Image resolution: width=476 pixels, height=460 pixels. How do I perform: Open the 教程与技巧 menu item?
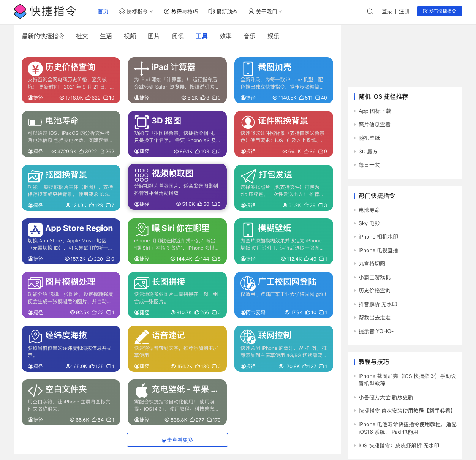pyautogui.click(x=181, y=12)
